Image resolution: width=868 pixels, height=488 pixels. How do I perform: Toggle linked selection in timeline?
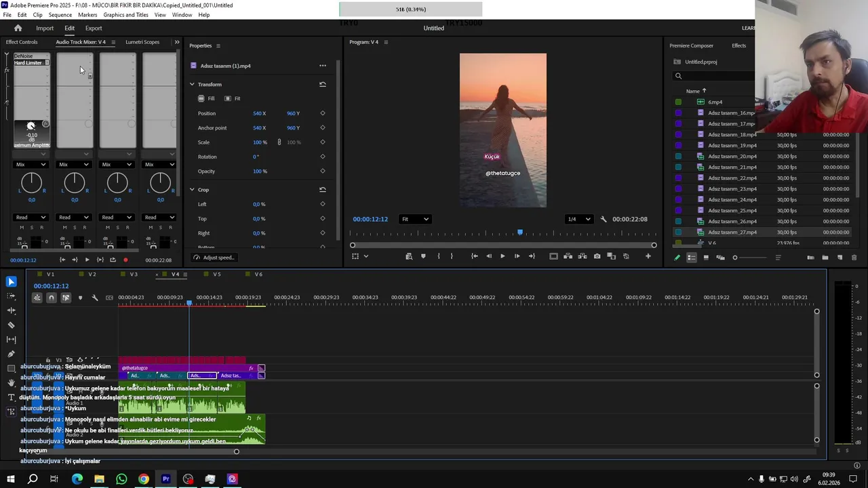[x=66, y=298]
